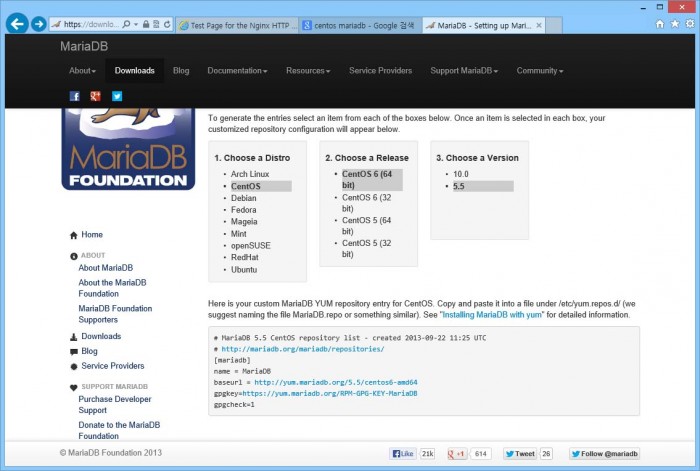Select RedHat distro

[x=245, y=258]
